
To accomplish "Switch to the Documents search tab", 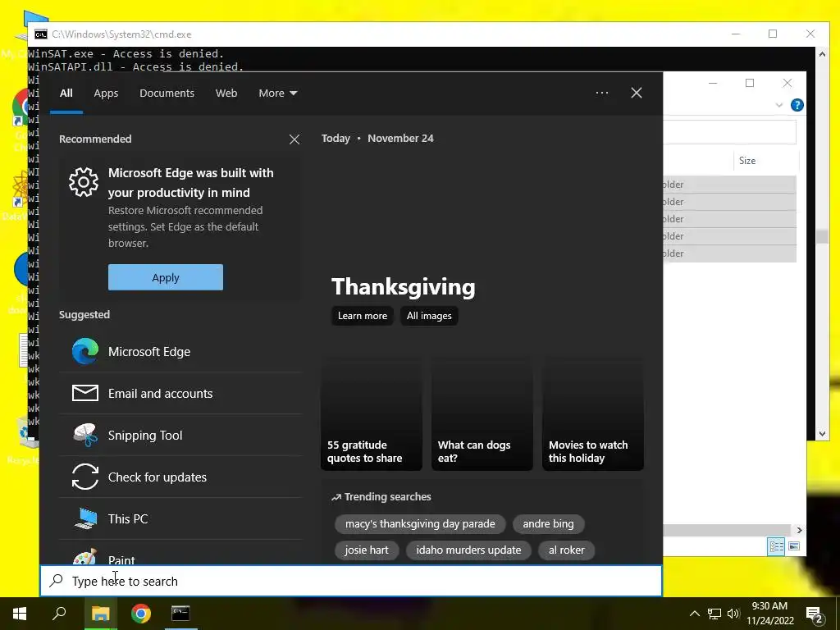I will 167,94.
